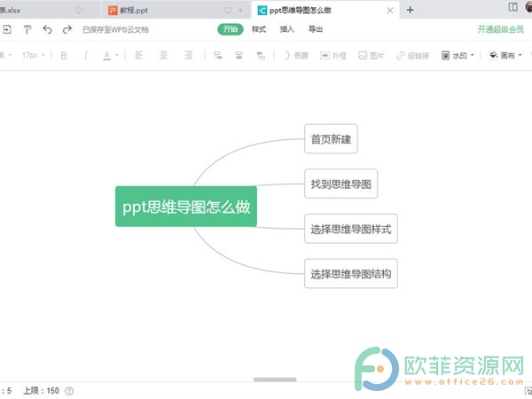
Task: Click the undo arrow icon
Action: click(x=48, y=29)
